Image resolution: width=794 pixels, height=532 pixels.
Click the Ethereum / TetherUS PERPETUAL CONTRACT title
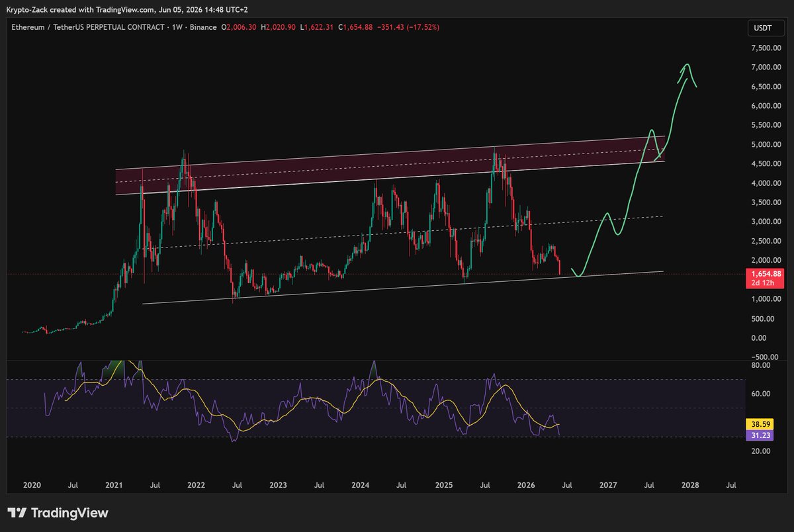coord(89,27)
